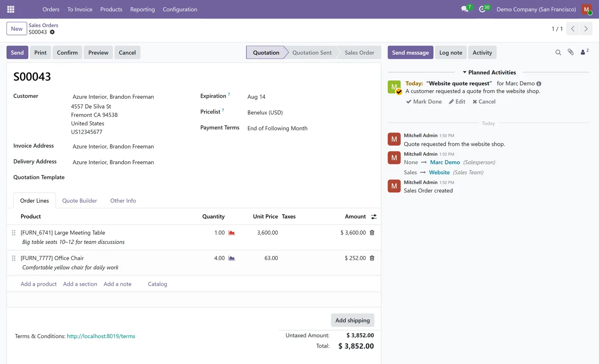This screenshot has height=364, width=599.
Task: Go to previous record arrow
Action: pos(573,29)
